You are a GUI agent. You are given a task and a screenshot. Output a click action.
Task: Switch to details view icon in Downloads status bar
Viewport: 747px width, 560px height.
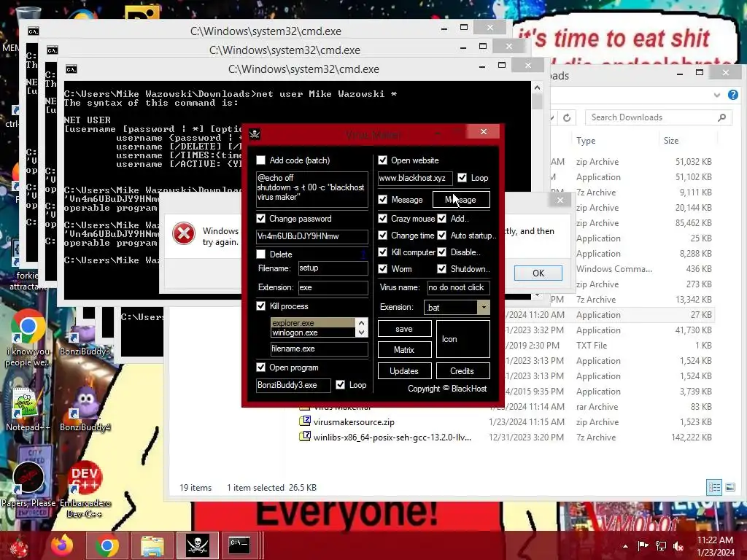click(714, 487)
